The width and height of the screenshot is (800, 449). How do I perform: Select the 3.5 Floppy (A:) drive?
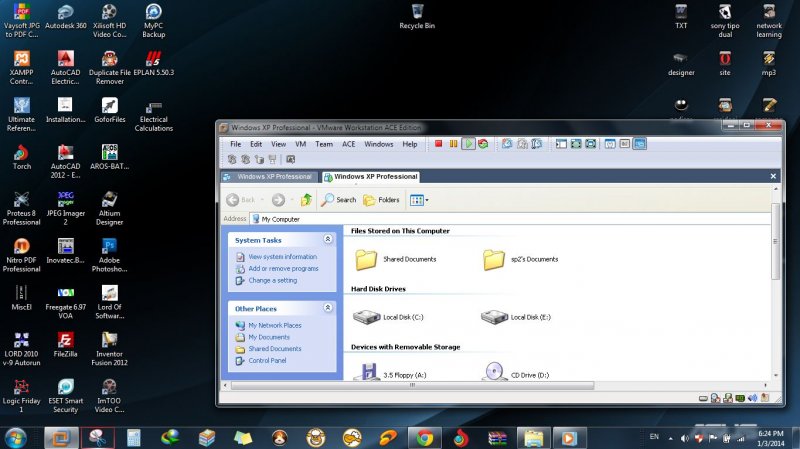[x=390, y=372]
